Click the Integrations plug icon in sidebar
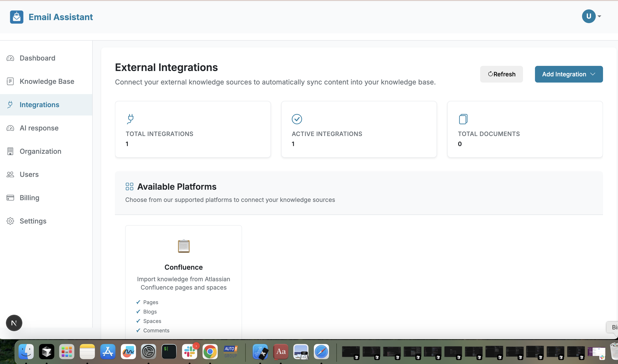The width and height of the screenshot is (618, 364). pos(10,105)
